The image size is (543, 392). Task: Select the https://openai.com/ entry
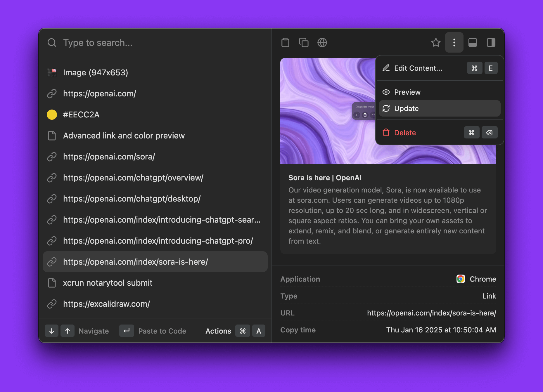[x=155, y=93]
